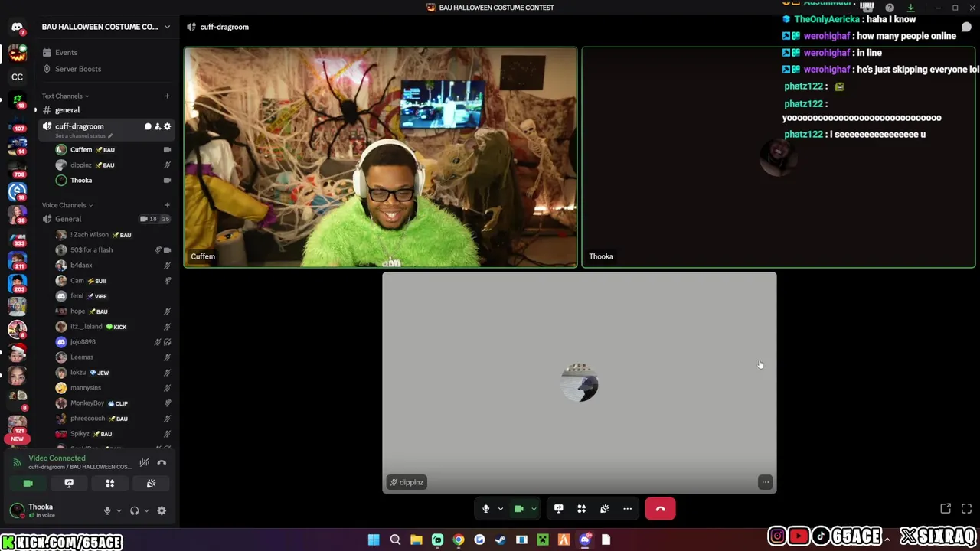Open File Explorer from taskbar
980x551 pixels.
(x=416, y=540)
